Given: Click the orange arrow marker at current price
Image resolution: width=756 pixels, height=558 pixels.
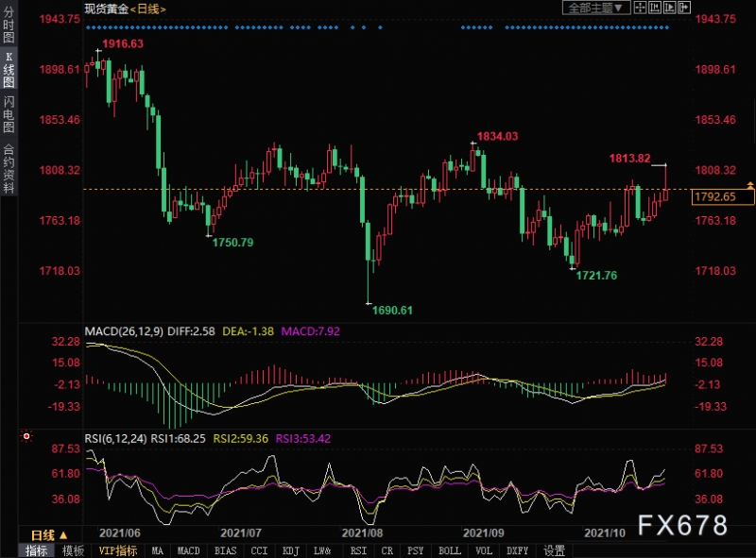Looking at the screenshot, I should (x=749, y=185).
